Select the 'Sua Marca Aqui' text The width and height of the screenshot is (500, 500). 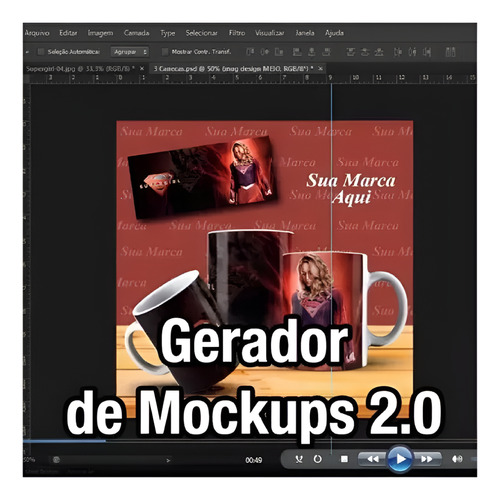(x=351, y=189)
